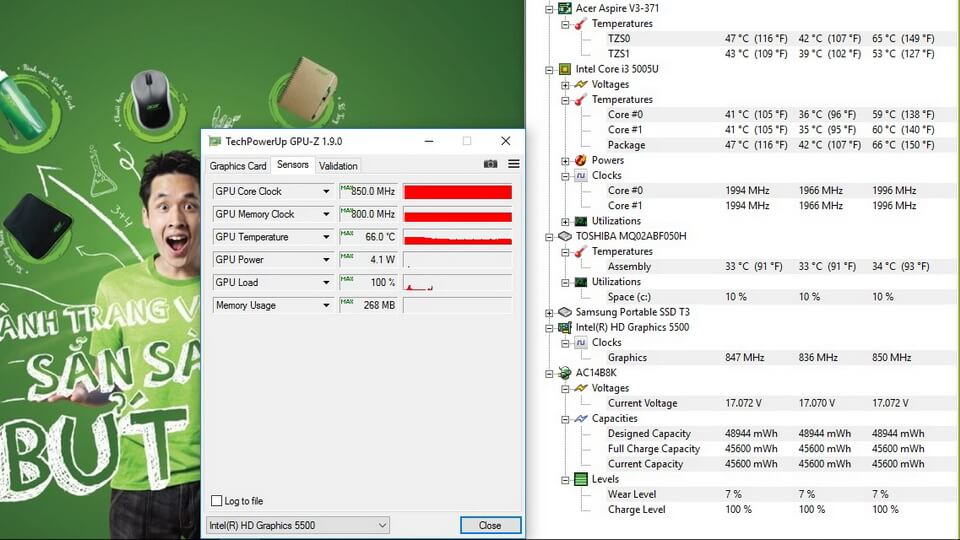Click the Powers flame icon
Image resolution: width=960 pixels, height=540 pixels.
[x=580, y=160]
